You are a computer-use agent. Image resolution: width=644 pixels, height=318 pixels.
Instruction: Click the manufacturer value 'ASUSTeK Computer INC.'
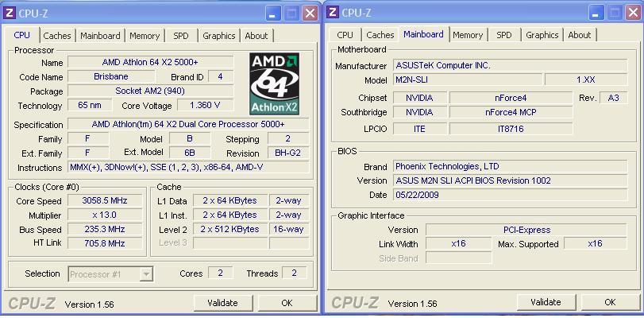coord(510,65)
